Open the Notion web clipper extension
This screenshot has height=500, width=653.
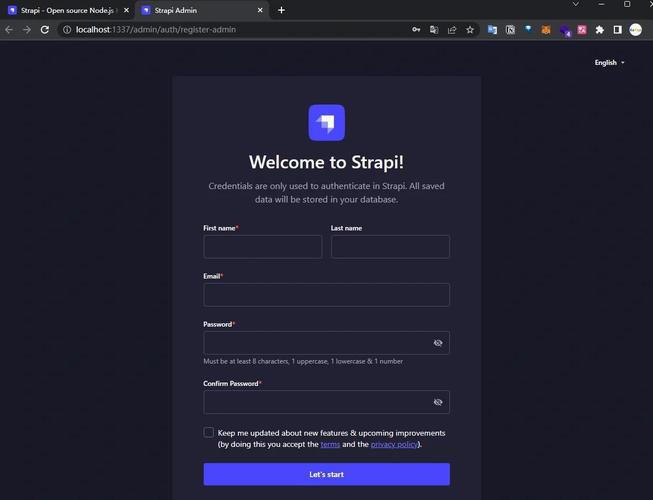pos(510,30)
